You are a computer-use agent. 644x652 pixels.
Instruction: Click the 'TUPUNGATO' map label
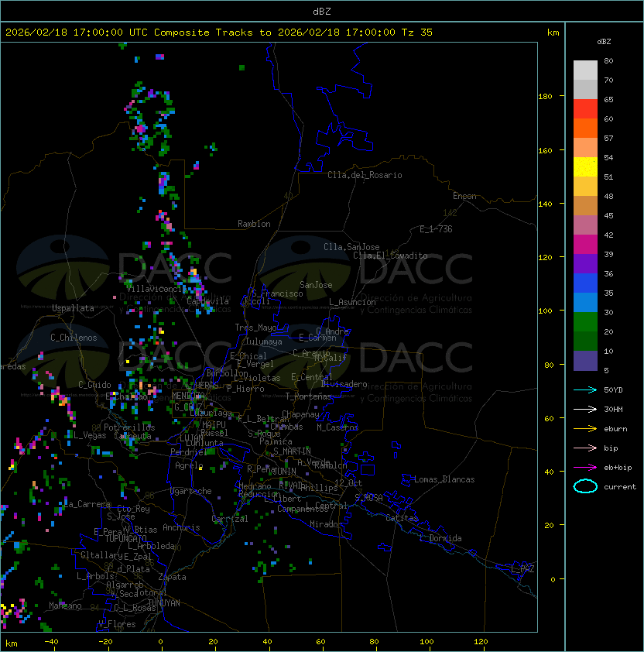125,538
